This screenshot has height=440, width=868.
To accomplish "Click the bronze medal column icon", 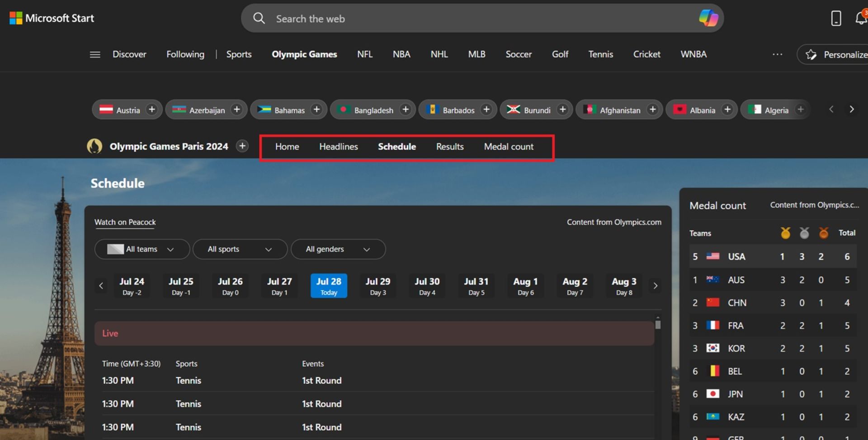I will pos(823,233).
